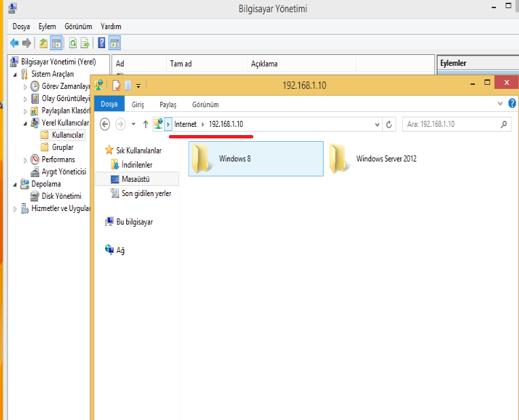Click Explorer's circular forward button

120,124
